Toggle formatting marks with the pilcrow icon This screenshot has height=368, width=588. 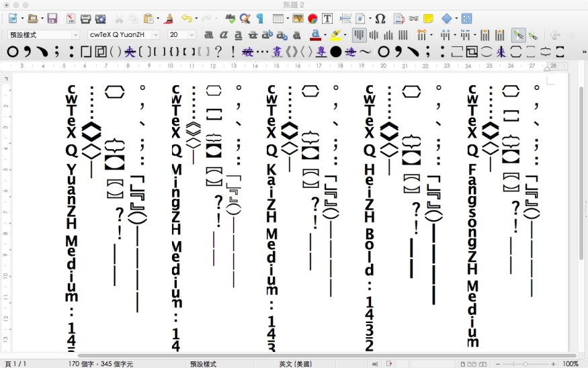click(259, 19)
